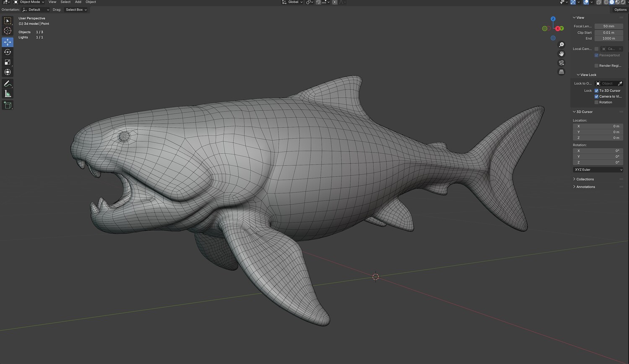Select the Select Box tool in toolbar

click(8, 21)
